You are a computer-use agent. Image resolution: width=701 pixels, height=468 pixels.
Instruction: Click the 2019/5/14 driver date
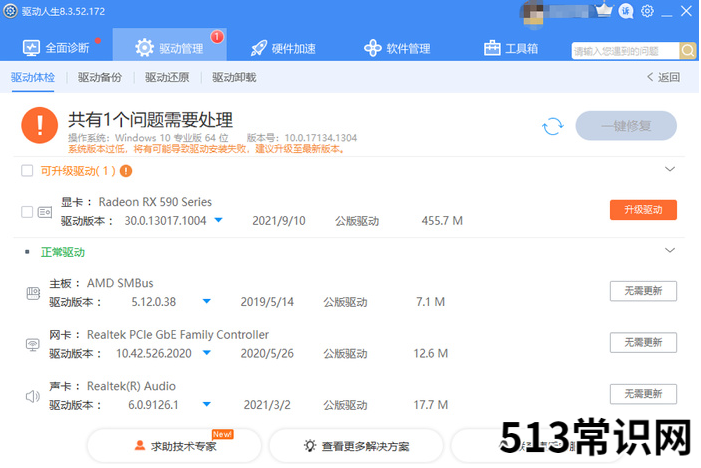pos(267,302)
